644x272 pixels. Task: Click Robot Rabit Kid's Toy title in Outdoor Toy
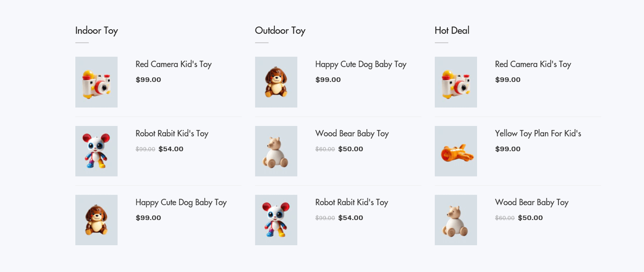point(351,202)
